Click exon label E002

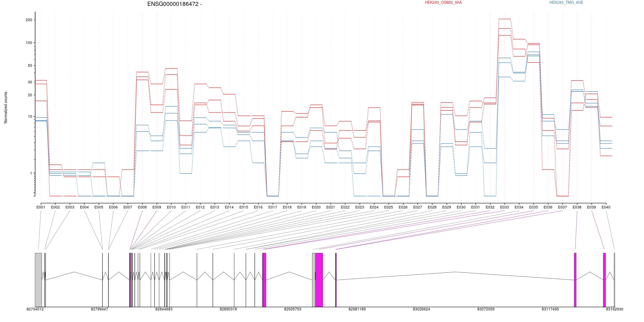pos(55,207)
